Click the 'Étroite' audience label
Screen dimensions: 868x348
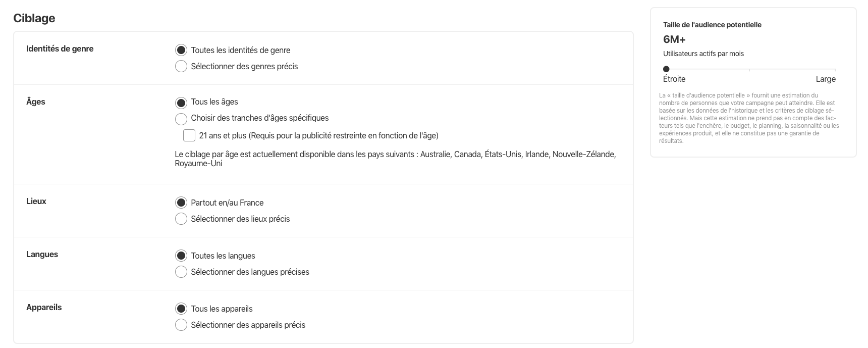[674, 79]
